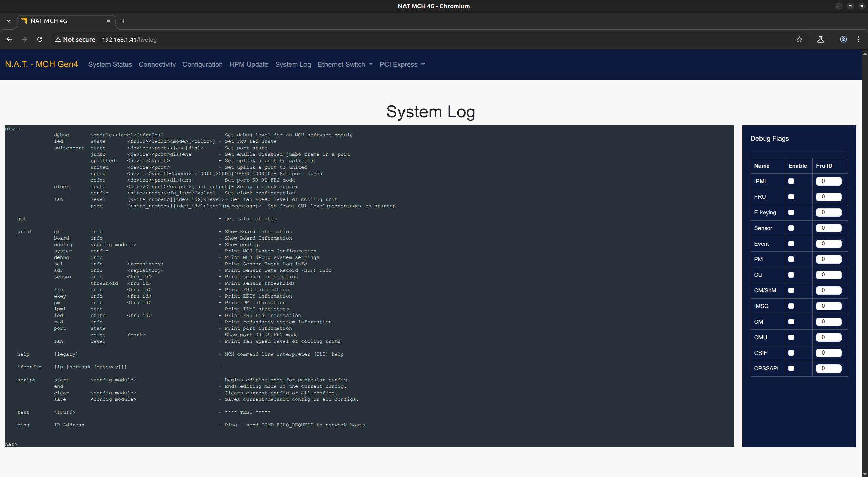868x477 pixels.
Task: Open the tab search chevron
Action: [x=8, y=21]
